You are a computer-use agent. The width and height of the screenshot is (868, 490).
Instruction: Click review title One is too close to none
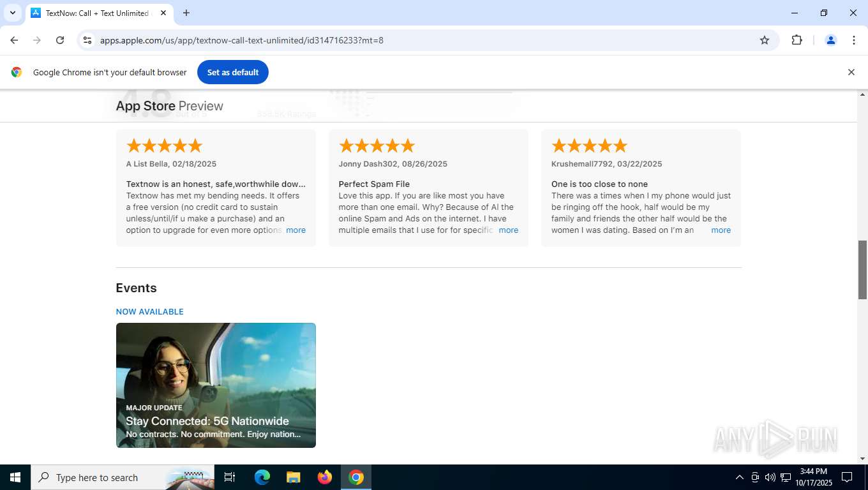pos(599,184)
